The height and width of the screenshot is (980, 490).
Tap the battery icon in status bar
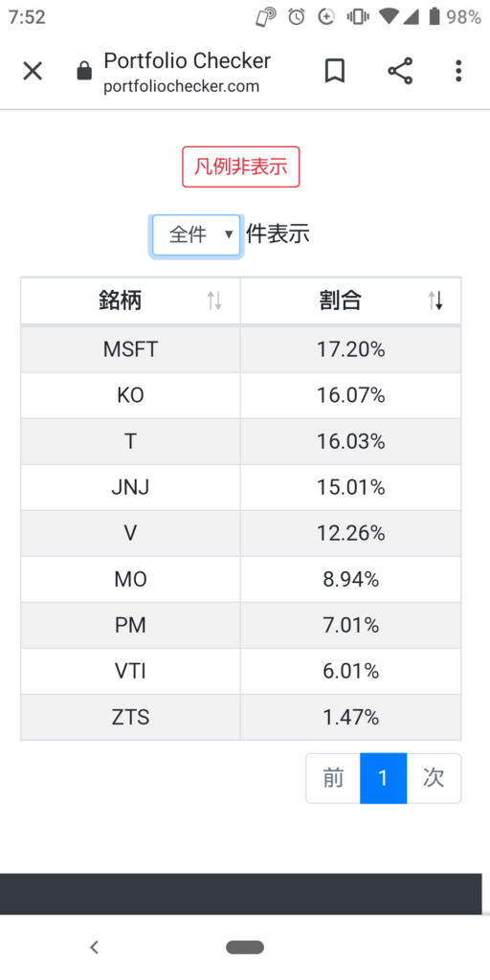tap(434, 17)
